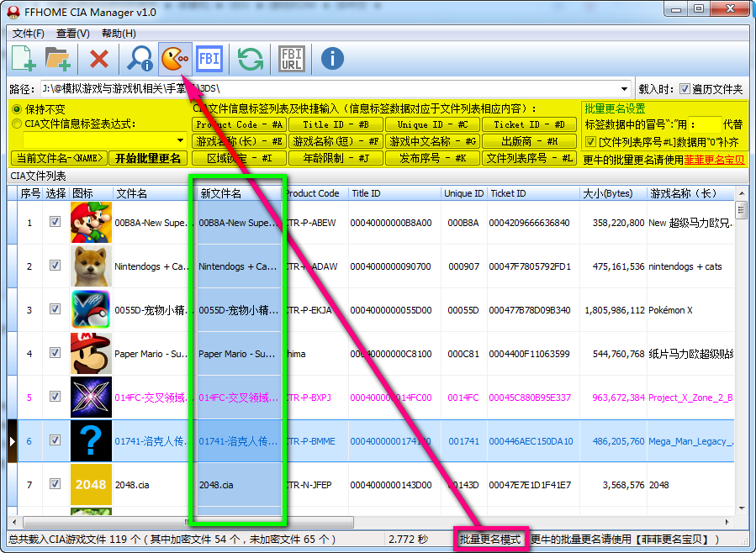
Task: Uncheck the selection box for row 6
Action: point(55,440)
